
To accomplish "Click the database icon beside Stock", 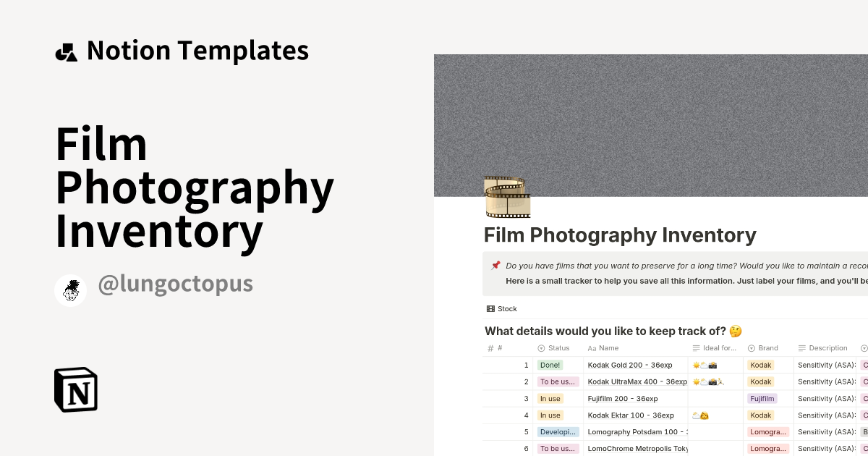I will 490,308.
